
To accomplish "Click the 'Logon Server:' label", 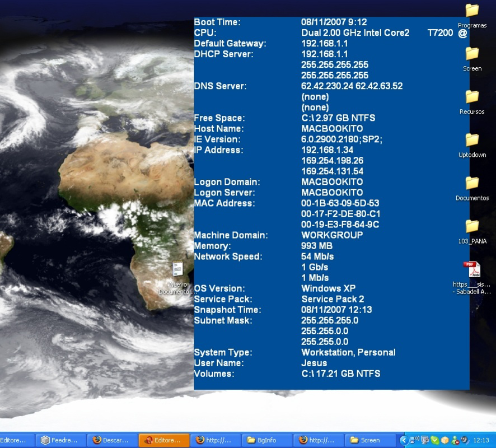I will point(224,193).
